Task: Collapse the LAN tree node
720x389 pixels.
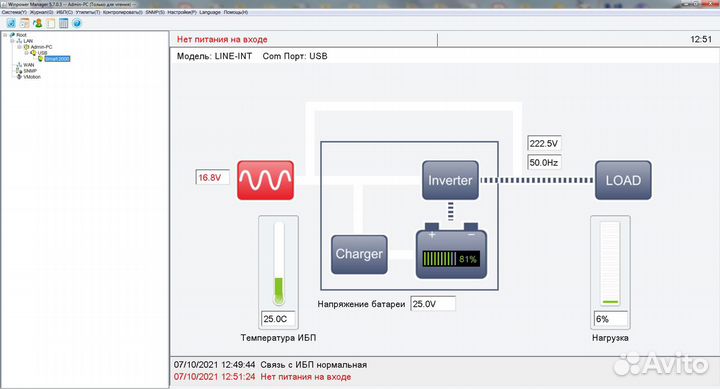Action: pos(12,41)
